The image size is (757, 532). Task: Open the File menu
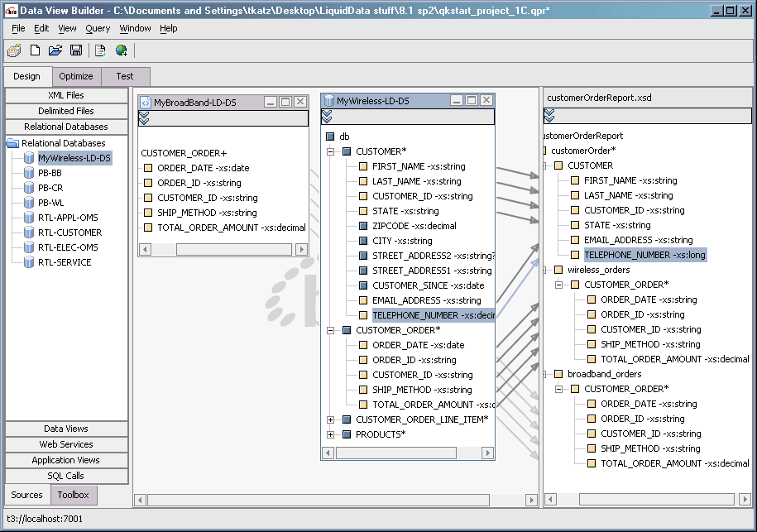point(18,28)
